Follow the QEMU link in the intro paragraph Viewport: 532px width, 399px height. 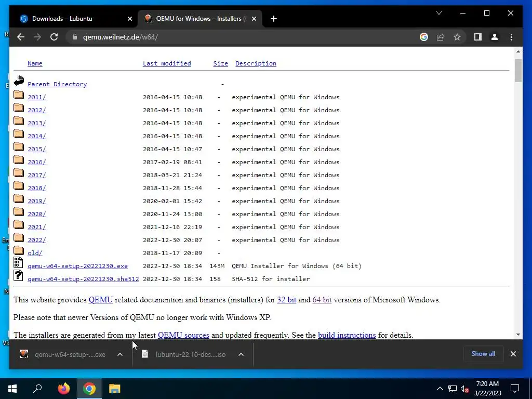(100, 300)
